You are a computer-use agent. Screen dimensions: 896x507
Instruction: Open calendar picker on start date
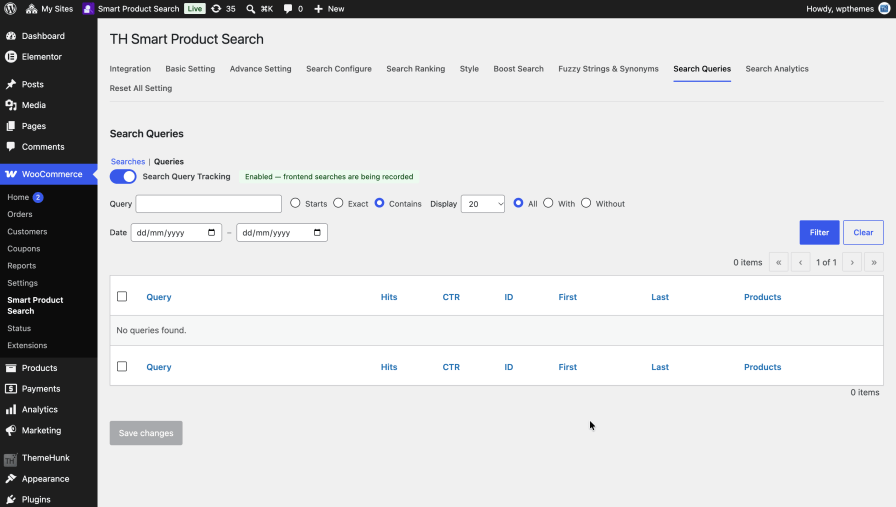pos(211,233)
